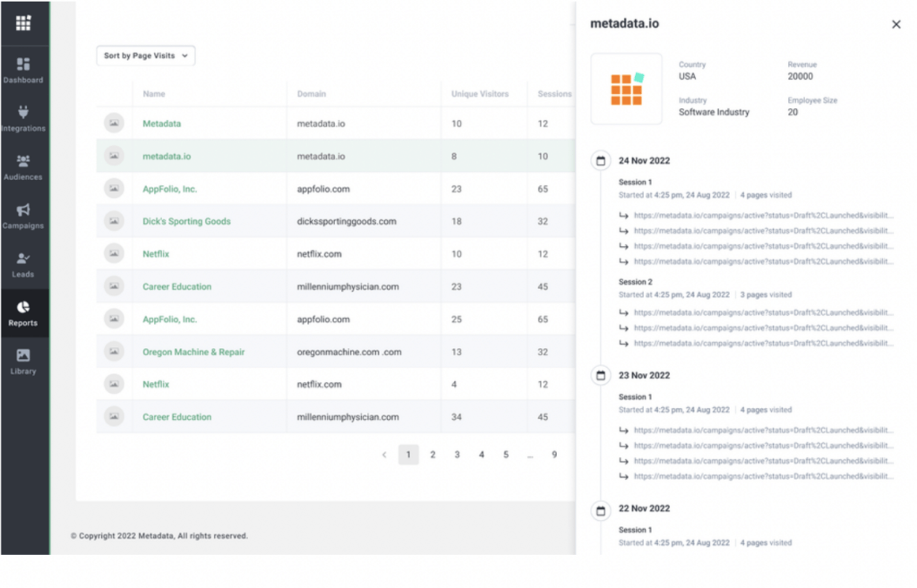Click Revenue value 20000

[800, 77]
